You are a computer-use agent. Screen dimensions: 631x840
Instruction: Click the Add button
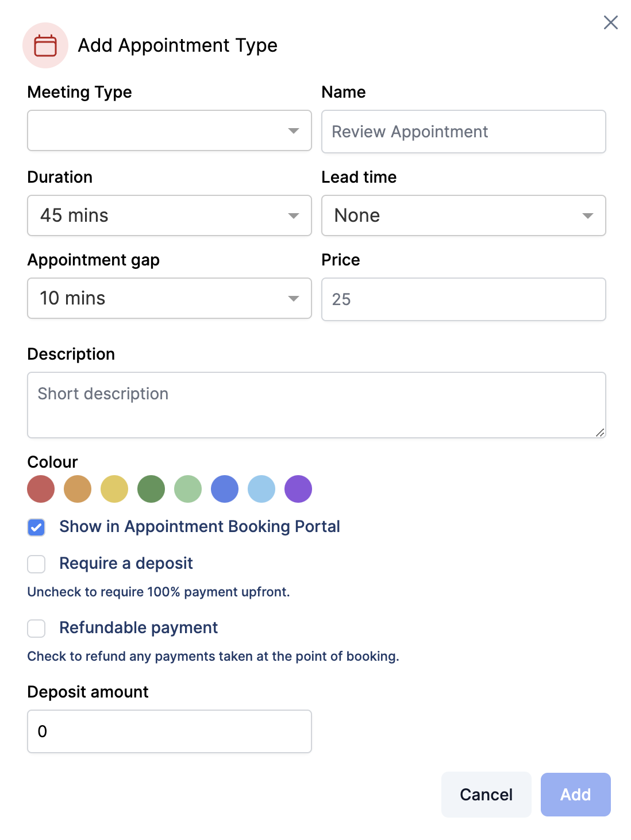coord(575,795)
